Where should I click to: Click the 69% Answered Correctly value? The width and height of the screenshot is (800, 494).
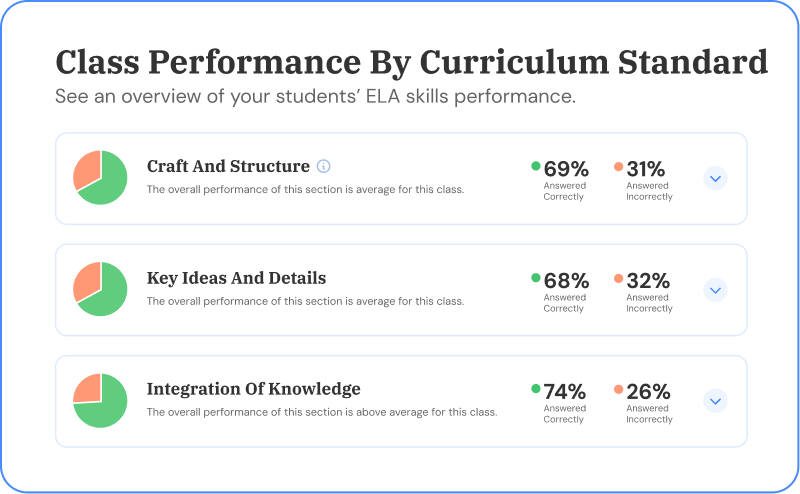566,169
